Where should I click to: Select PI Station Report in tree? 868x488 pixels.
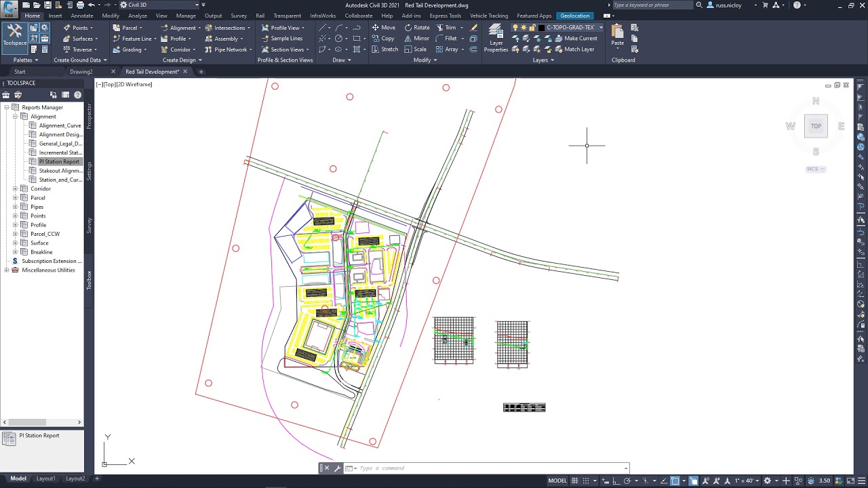point(59,161)
